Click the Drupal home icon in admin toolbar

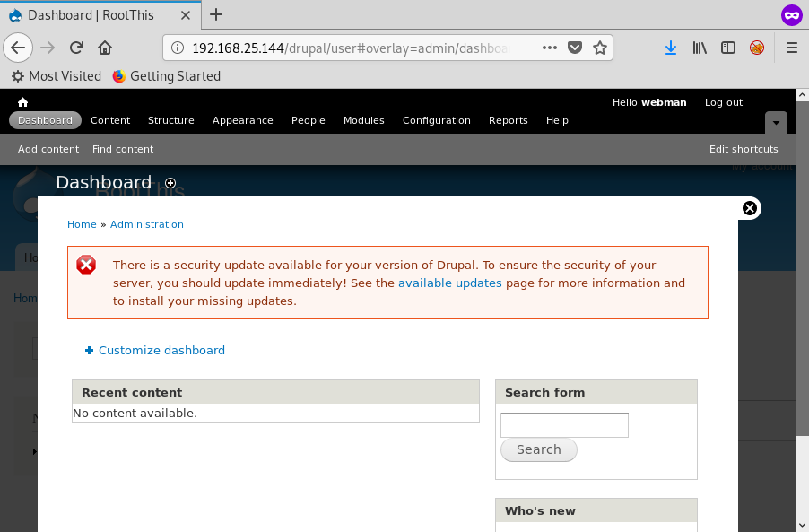point(23,102)
